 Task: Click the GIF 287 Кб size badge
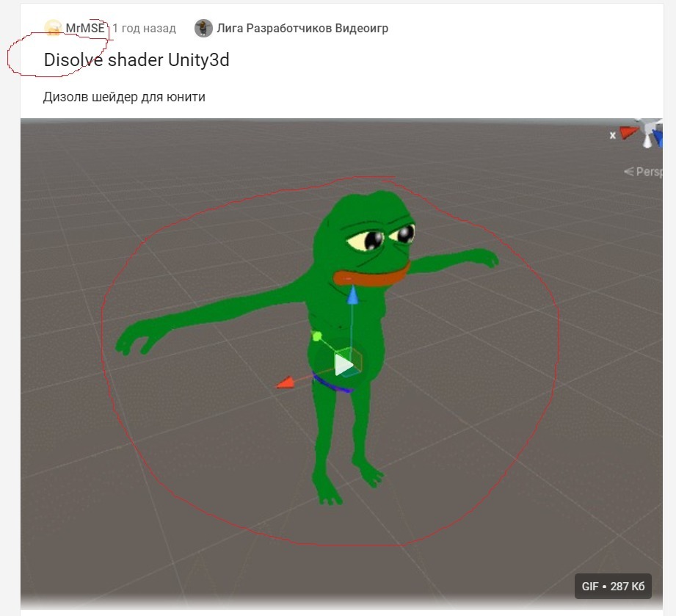613,586
